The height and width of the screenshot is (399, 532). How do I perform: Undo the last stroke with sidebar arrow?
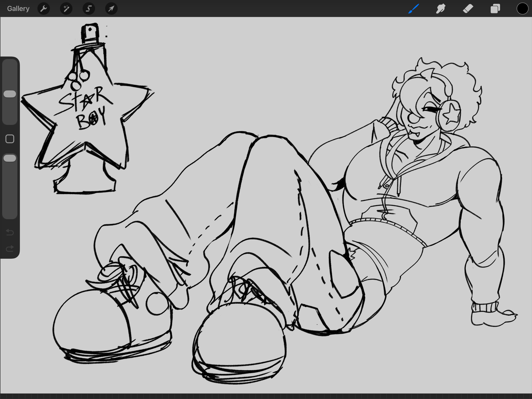[10, 232]
